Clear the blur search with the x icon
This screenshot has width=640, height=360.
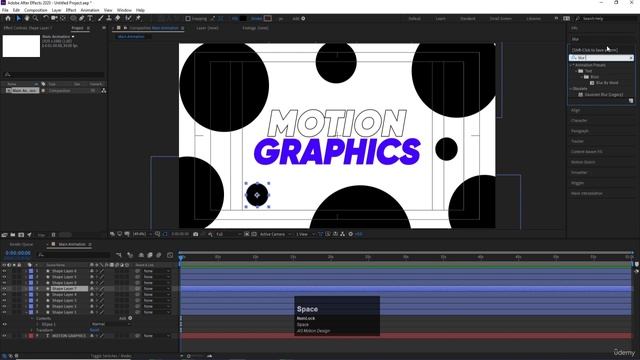(x=631, y=58)
